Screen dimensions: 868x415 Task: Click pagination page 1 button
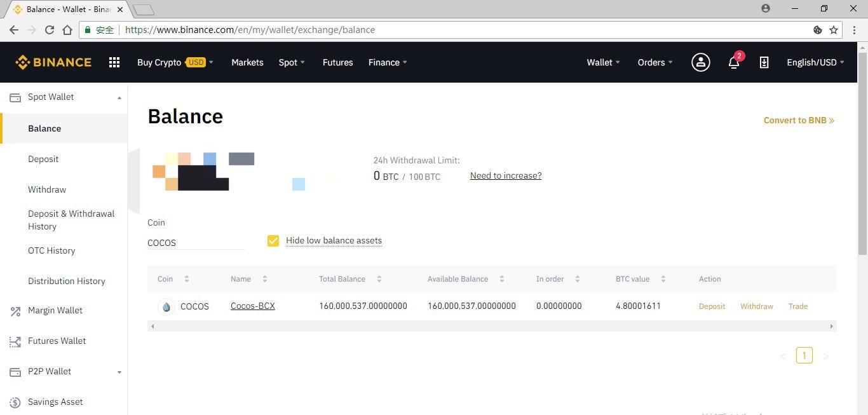804,356
